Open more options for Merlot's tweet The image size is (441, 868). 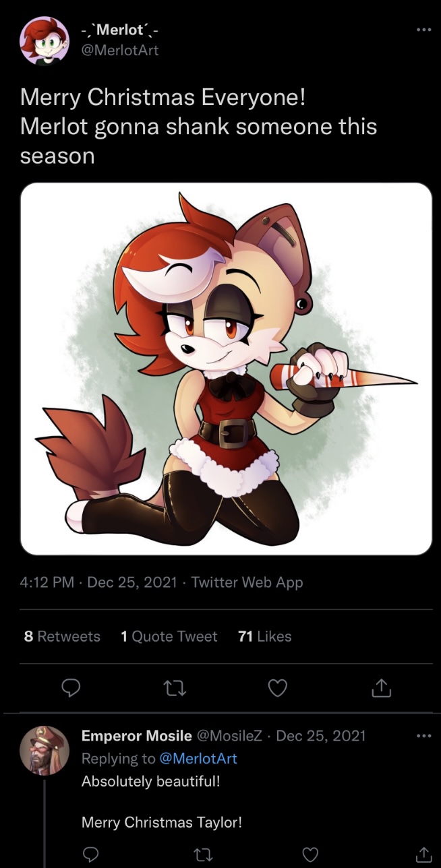[423, 30]
